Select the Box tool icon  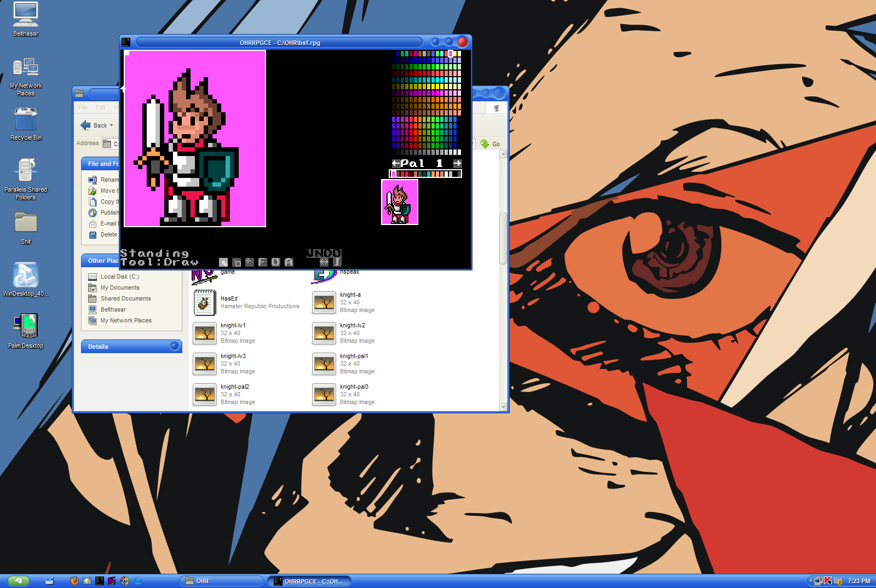[x=237, y=262]
